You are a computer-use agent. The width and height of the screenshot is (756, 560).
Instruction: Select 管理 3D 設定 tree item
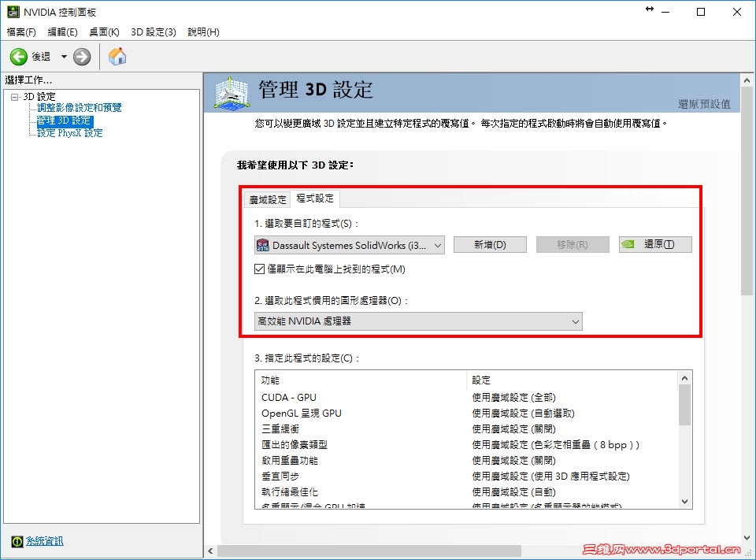(65, 120)
